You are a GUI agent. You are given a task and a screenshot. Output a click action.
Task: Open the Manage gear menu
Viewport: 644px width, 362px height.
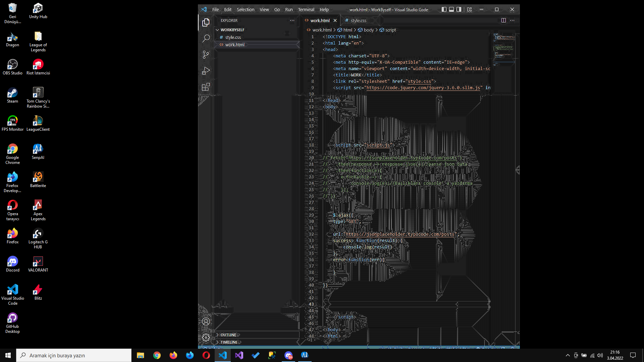[x=206, y=338]
